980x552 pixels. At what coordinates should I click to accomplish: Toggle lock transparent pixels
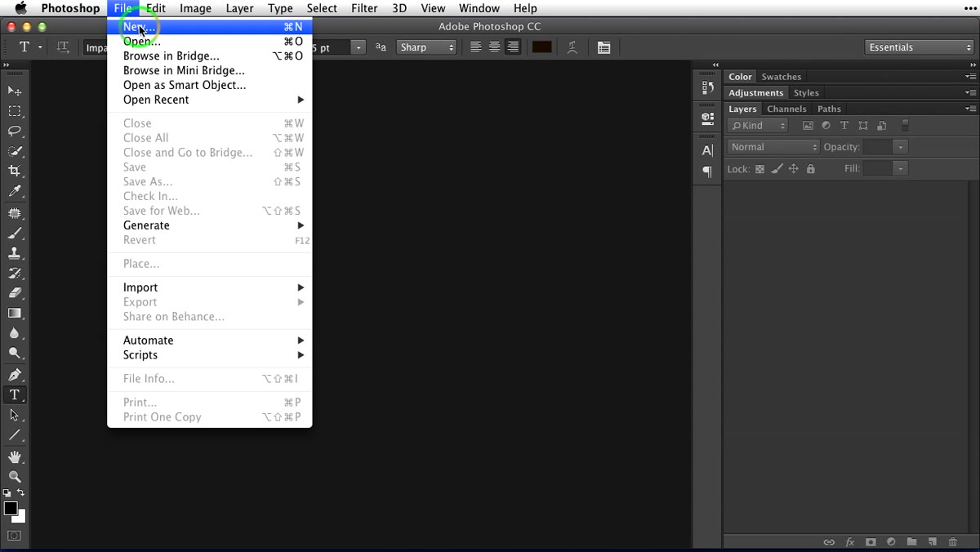coord(759,169)
